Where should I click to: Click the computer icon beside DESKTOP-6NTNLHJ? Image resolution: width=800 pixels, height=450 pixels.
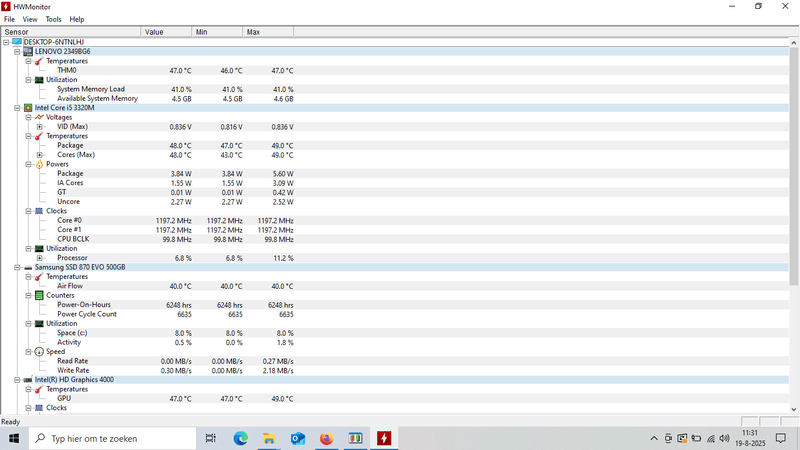pyautogui.click(x=17, y=42)
